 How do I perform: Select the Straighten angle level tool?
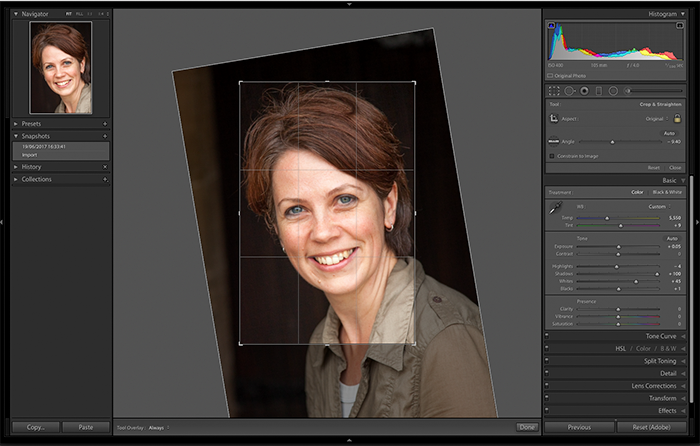coord(554,142)
